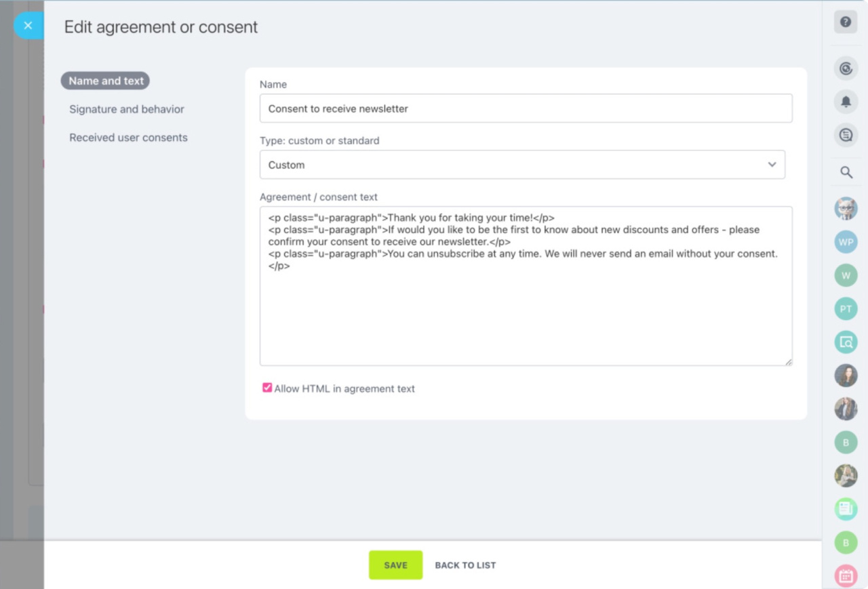Image resolution: width=868 pixels, height=589 pixels.
Task: Open Received user consents section
Action: [x=128, y=138]
